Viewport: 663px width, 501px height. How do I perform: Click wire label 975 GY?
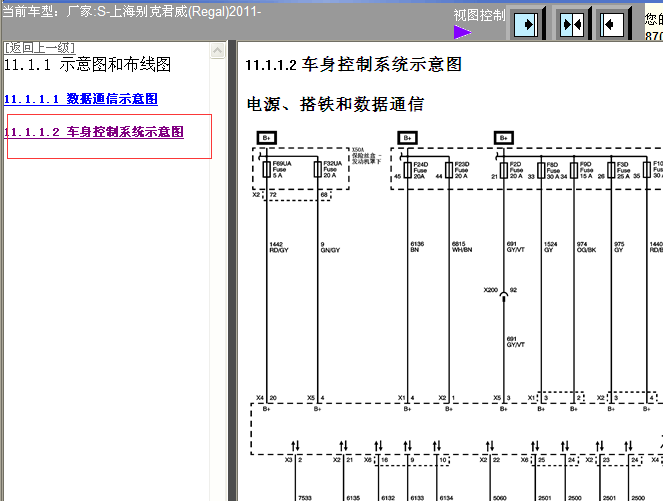tap(619, 247)
